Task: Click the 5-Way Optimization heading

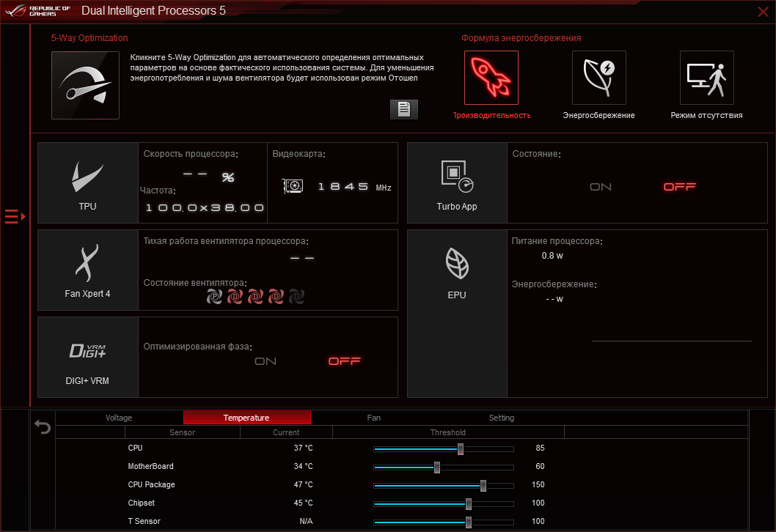Action: tap(89, 38)
